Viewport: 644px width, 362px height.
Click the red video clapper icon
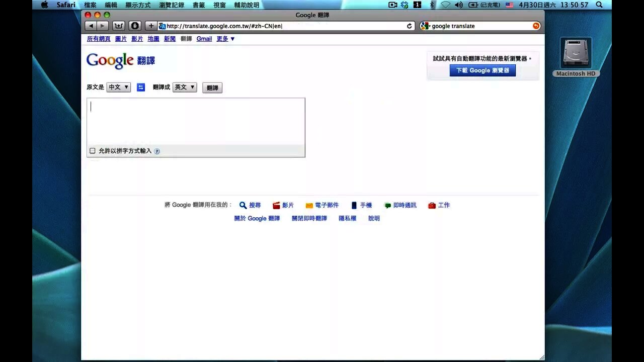click(x=276, y=205)
